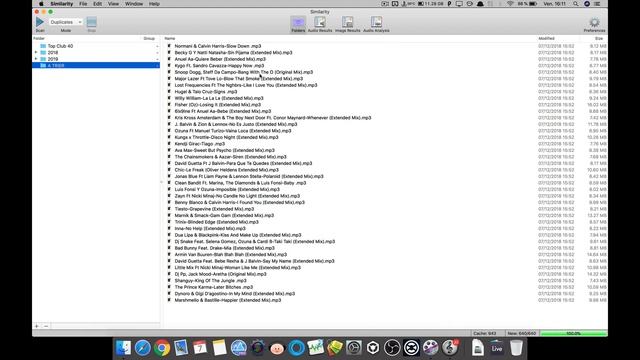Click the green 100% progress bar
Screen dimensions: 640x360
coord(573,333)
